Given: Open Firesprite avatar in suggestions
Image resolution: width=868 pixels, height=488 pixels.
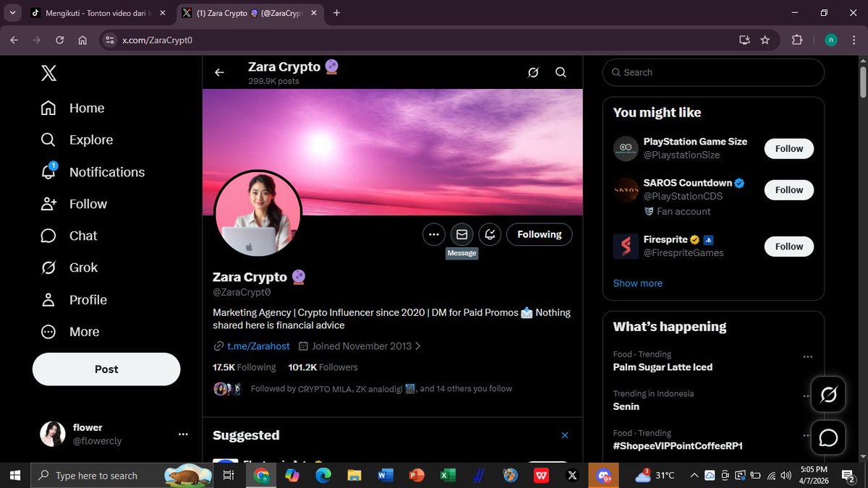Looking at the screenshot, I should coord(626,246).
